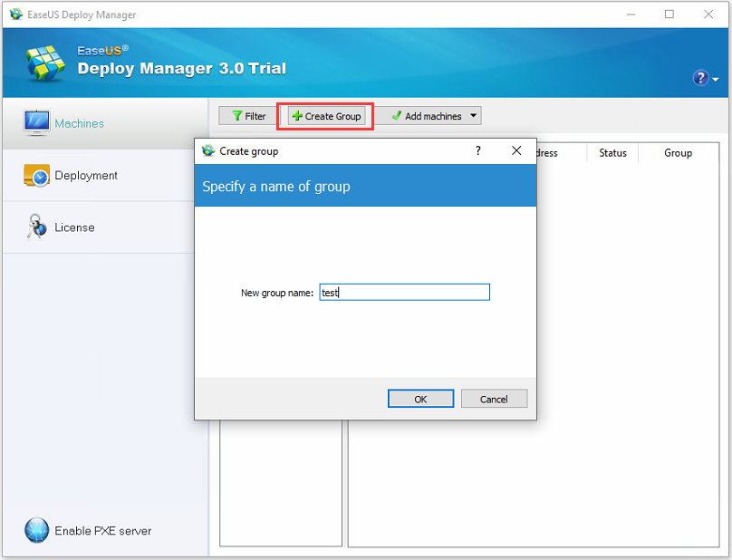The width and height of the screenshot is (732, 560).
Task: Confirm group creation with OK
Action: click(420, 399)
